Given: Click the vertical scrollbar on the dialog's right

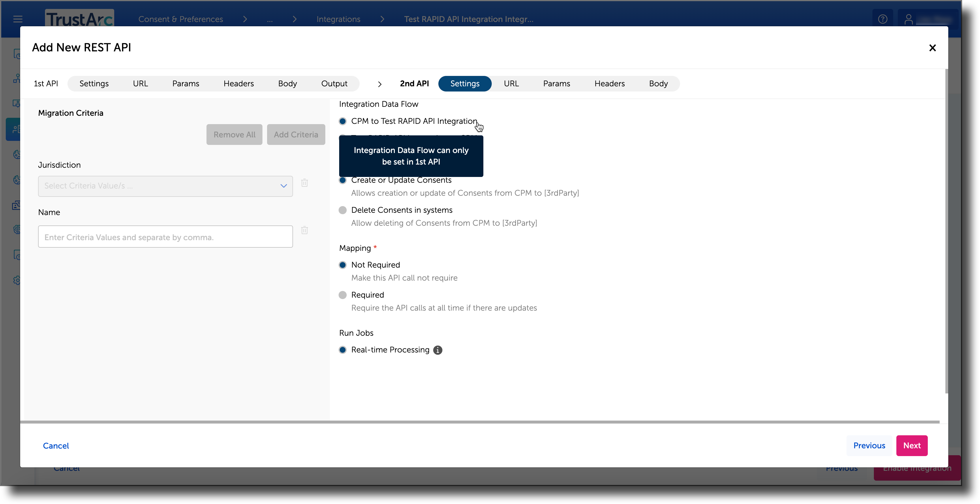Looking at the screenshot, I should click(x=946, y=231).
